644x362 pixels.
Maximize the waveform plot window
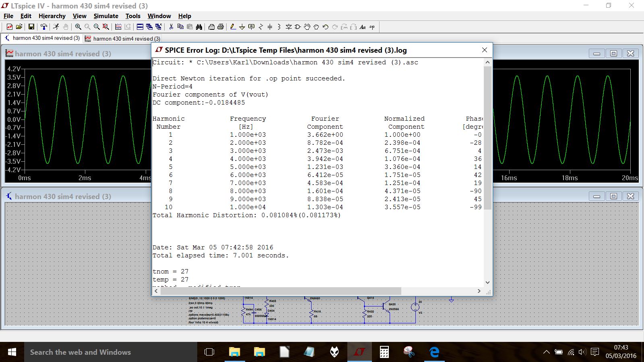613,53
